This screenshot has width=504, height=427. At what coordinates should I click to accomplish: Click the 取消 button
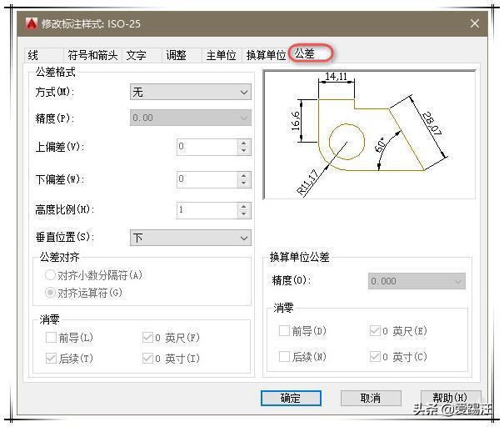371,399
